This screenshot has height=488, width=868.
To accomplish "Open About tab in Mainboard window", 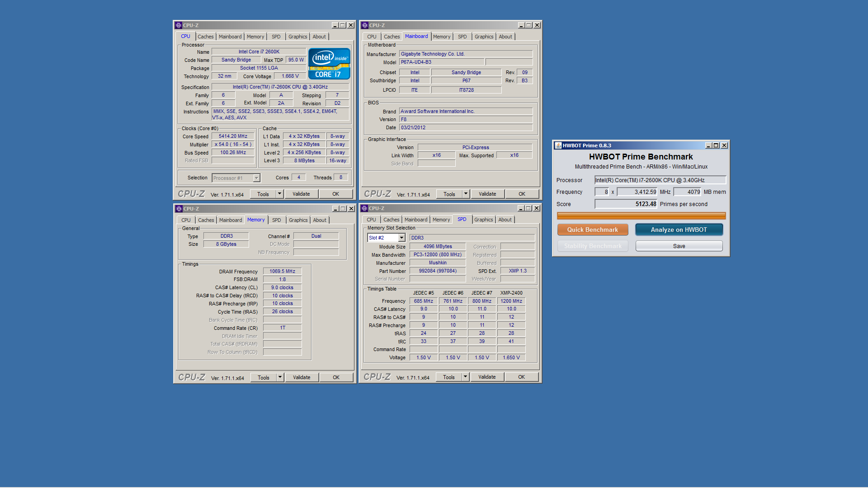I will (x=505, y=37).
